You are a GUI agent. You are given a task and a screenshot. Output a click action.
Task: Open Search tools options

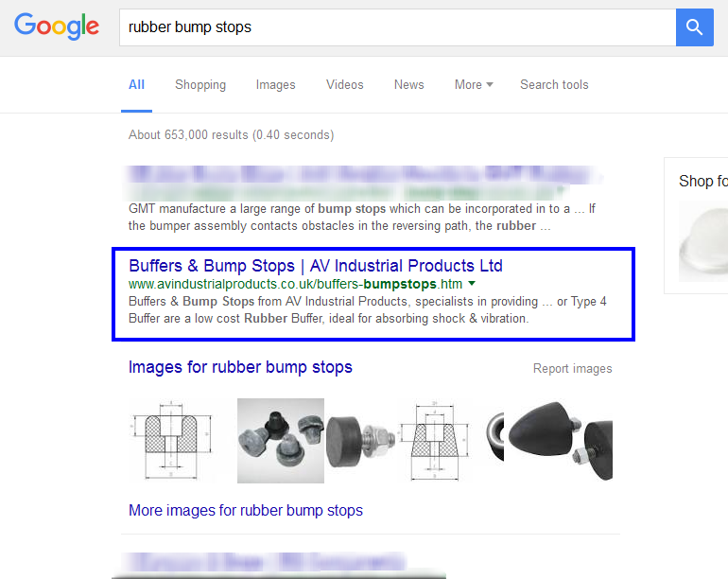pos(554,84)
